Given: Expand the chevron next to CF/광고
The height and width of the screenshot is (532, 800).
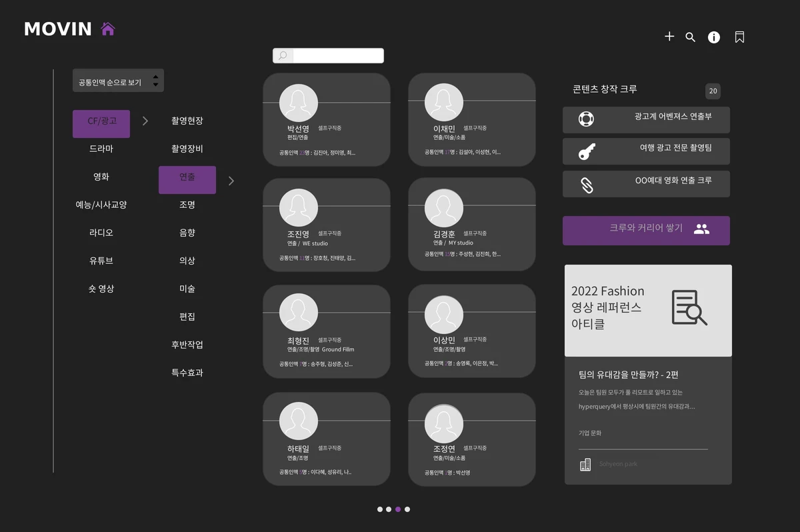Looking at the screenshot, I should click(x=145, y=121).
